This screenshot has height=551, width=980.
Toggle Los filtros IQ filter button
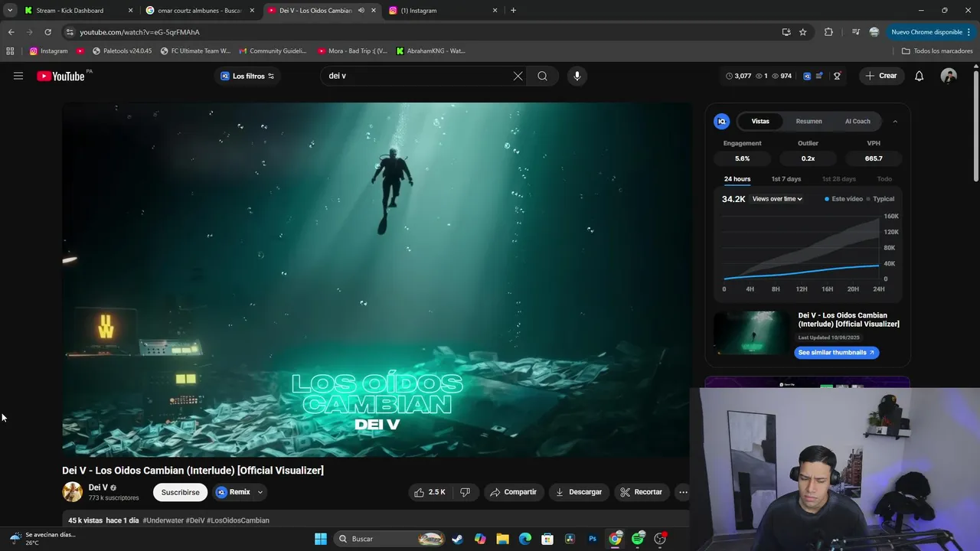tap(247, 76)
